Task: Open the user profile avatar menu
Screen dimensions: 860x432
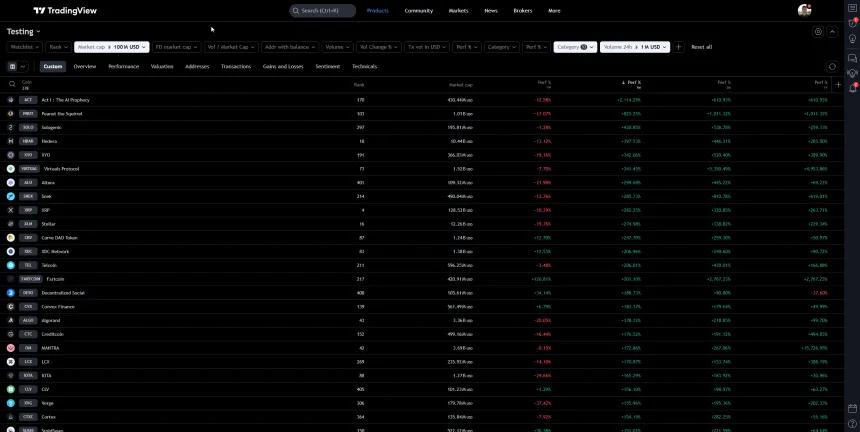Action: click(x=804, y=10)
